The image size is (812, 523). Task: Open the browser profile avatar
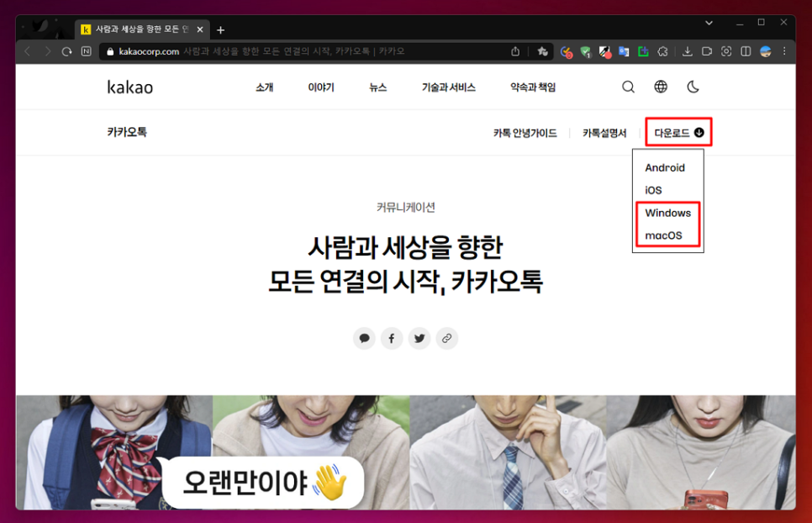[x=766, y=51]
